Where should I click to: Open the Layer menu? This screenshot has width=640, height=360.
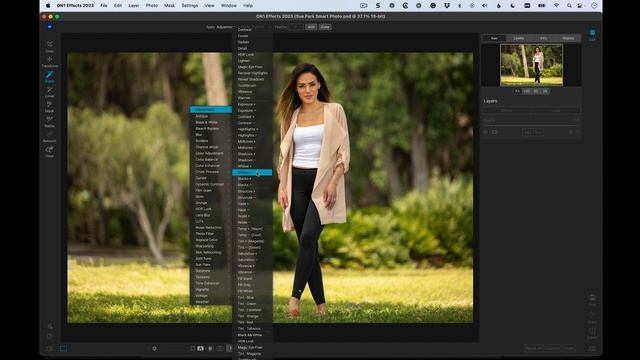(x=133, y=6)
